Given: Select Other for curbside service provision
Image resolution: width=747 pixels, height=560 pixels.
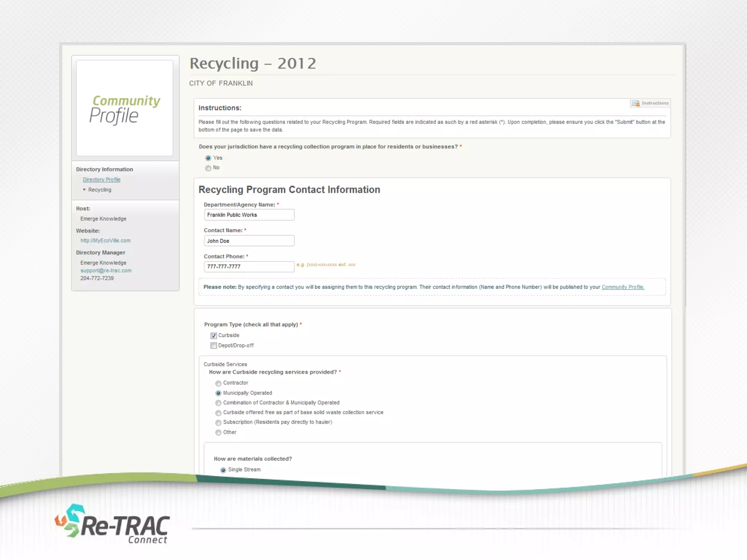Looking at the screenshot, I should 218,432.
